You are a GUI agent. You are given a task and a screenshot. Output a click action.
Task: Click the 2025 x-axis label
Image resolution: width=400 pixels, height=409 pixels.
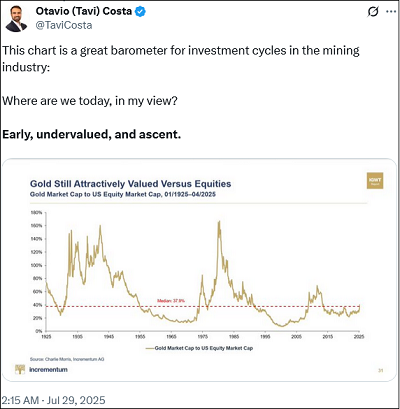(x=359, y=337)
